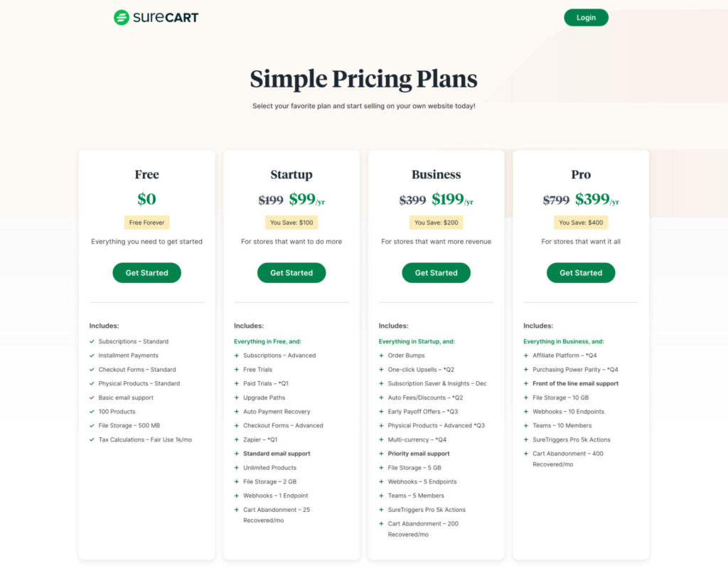This screenshot has height=576, width=728.
Task: Click the plus icon beside Order Bumps
Action: coord(382,356)
